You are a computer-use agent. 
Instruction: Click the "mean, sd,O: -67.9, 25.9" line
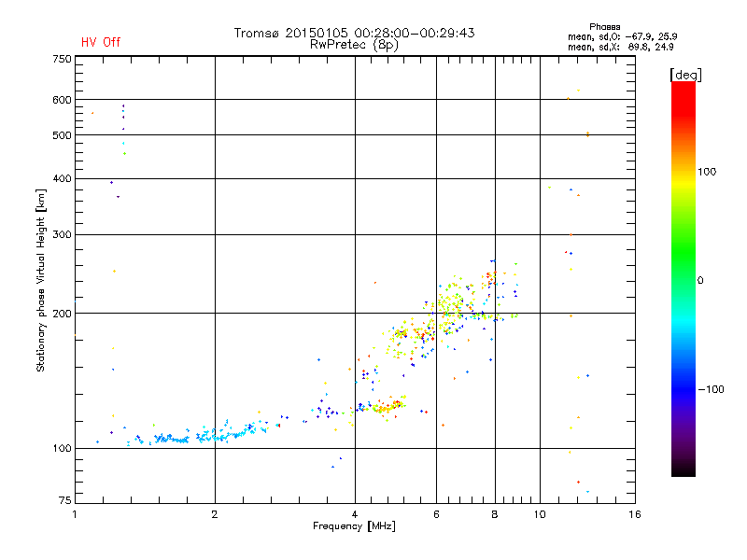[622, 36]
